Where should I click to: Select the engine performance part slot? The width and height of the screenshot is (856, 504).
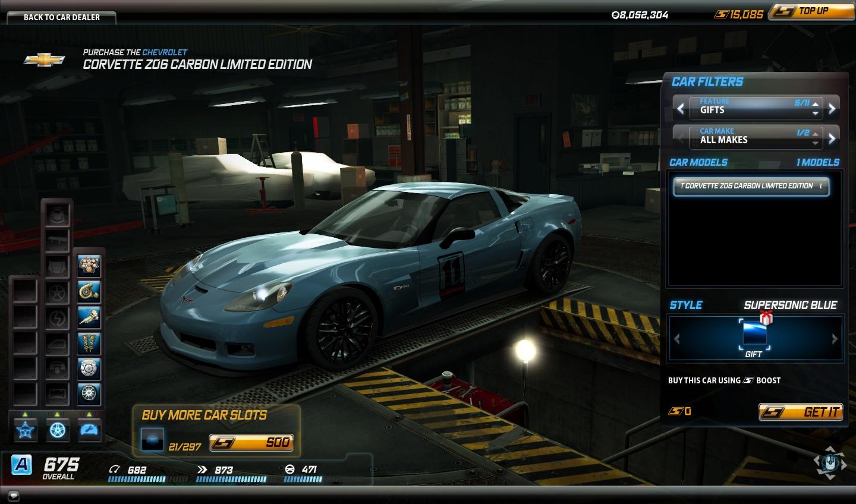[x=89, y=266]
